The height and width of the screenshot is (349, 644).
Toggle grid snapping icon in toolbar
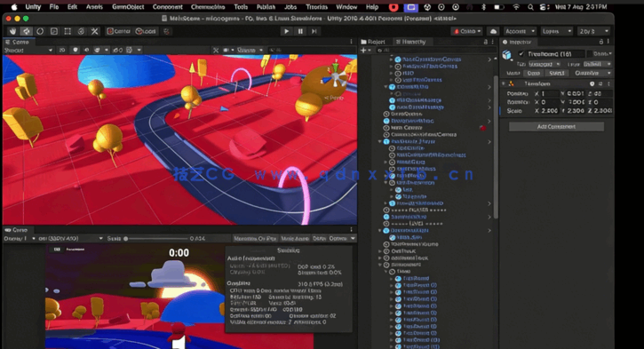(x=166, y=31)
